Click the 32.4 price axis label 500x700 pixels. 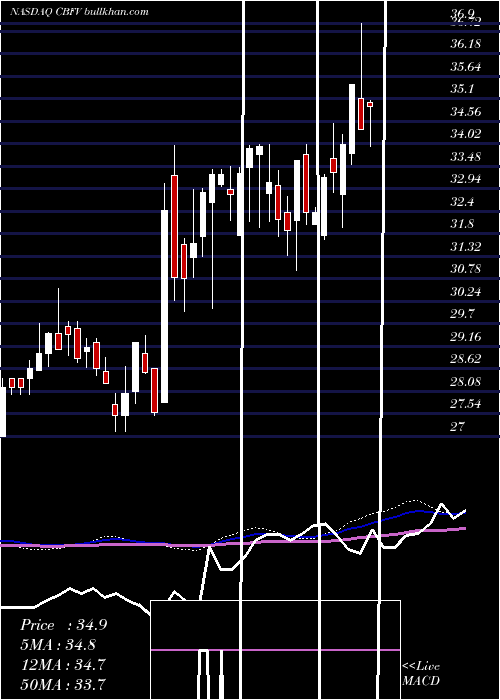tap(462, 202)
